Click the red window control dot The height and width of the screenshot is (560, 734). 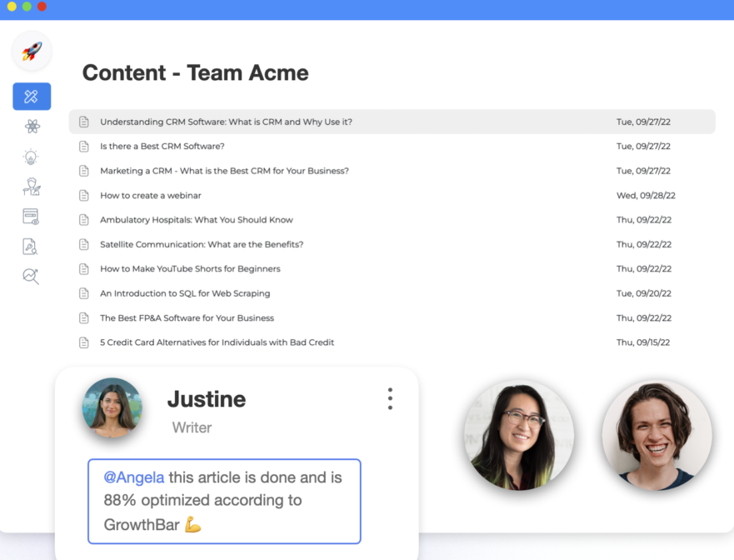click(x=42, y=6)
